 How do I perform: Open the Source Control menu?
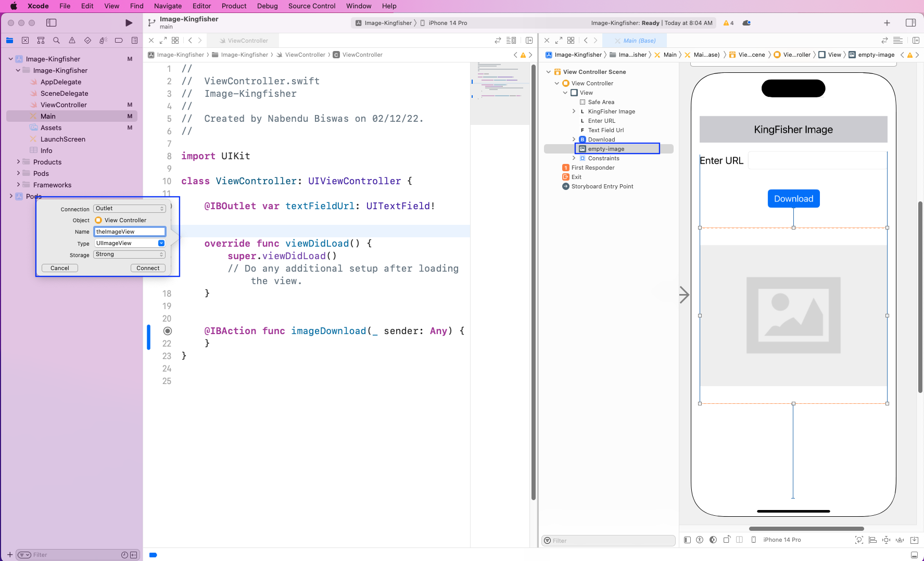click(312, 6)
